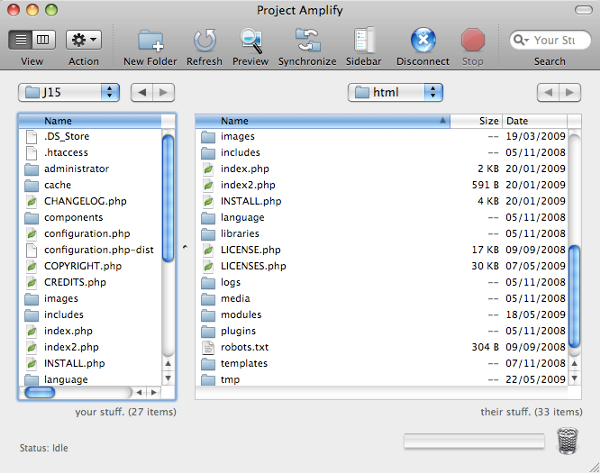Switch to list view mode
This screenshot has height=473, width=600.
pyautogui.click(x=20, y=39)
